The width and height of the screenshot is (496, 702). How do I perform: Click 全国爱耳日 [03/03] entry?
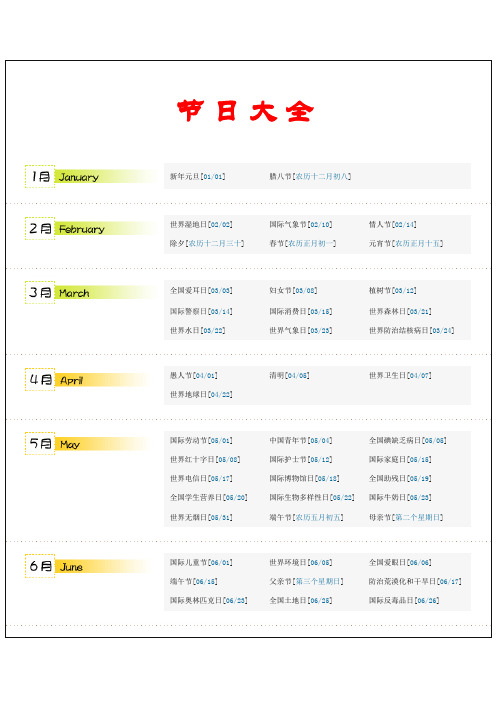[x=201, y=291]
